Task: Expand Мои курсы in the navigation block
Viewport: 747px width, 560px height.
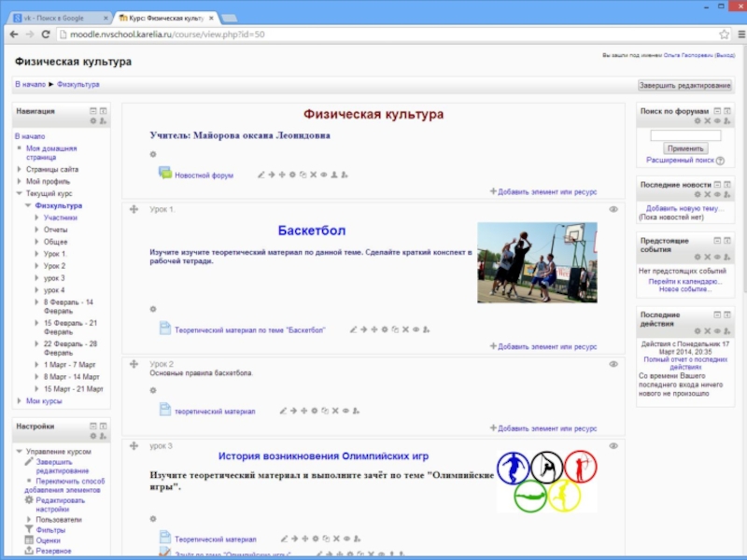Action: (x=19, y=400)
